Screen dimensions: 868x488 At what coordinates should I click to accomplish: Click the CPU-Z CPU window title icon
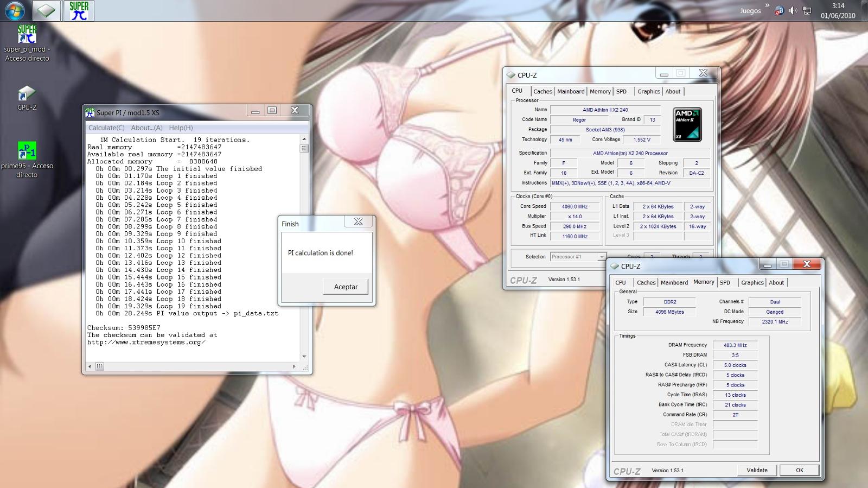coord(510,75)
